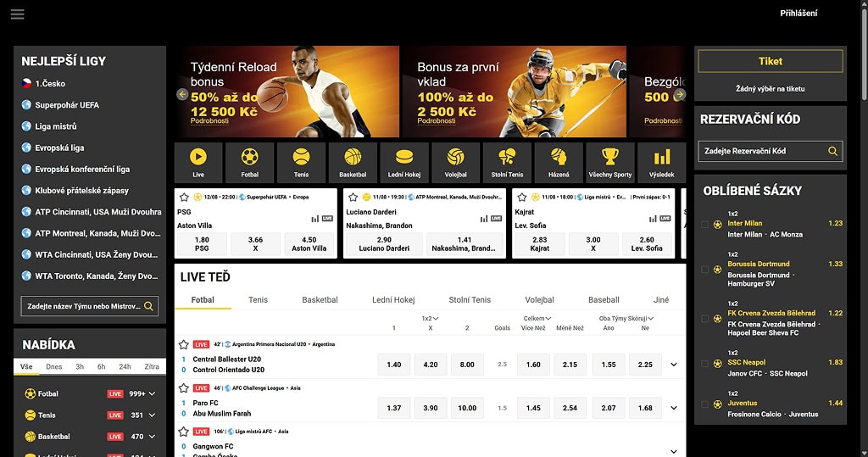Switch to Lední Hokej live tab
The width and height of the screenshot is (868, 457).
pyautogui.click(x=393, y=299)
